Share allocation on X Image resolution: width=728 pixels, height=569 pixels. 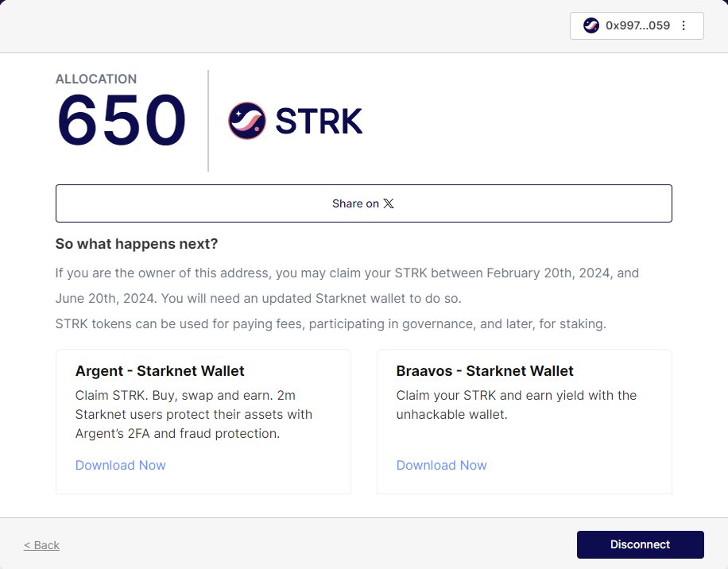click(363, 203)
